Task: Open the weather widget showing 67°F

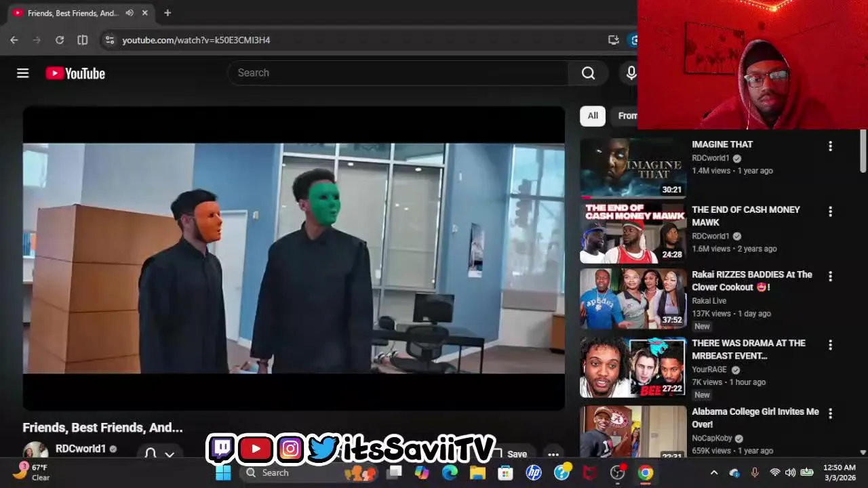Action: pyautogui.click(x=32, y=472)
